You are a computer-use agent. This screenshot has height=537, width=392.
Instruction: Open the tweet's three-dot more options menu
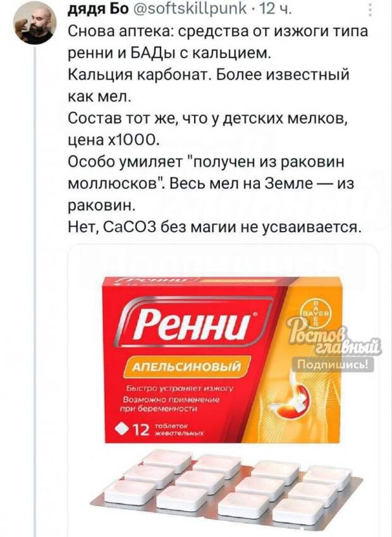[x=370, y=10]
